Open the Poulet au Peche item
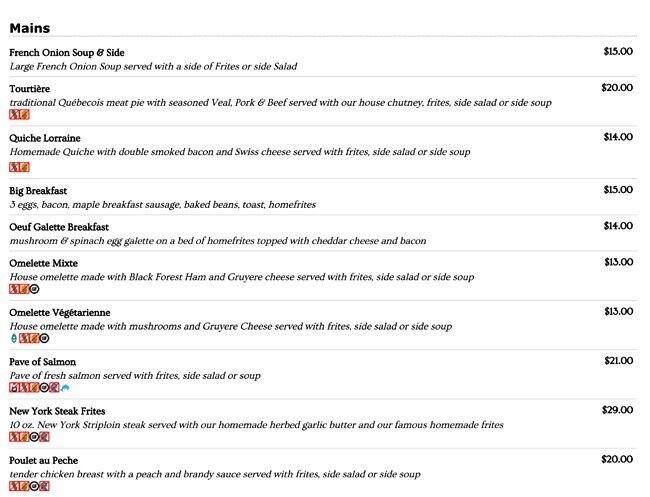 44,460
